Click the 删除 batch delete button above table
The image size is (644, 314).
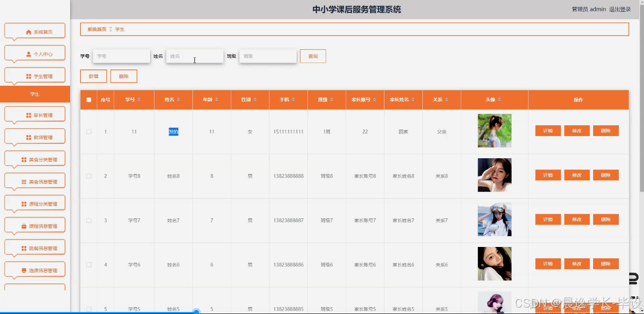124,76
